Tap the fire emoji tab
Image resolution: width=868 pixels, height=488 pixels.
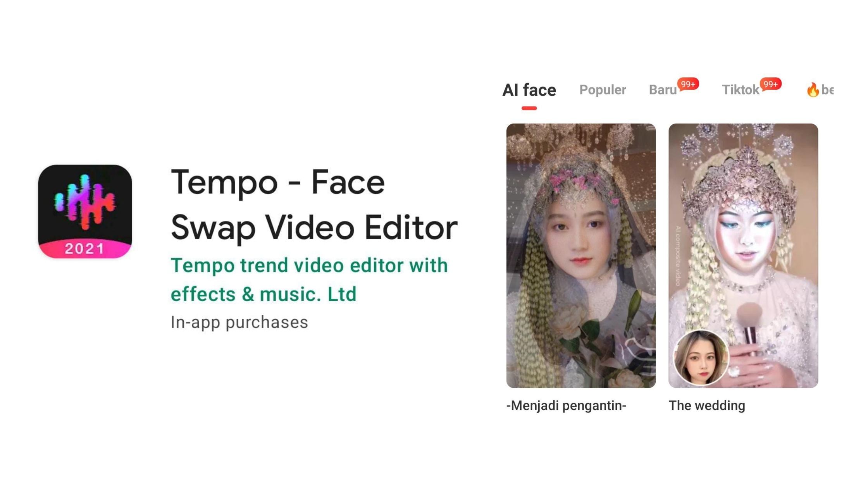coord(819,90)
